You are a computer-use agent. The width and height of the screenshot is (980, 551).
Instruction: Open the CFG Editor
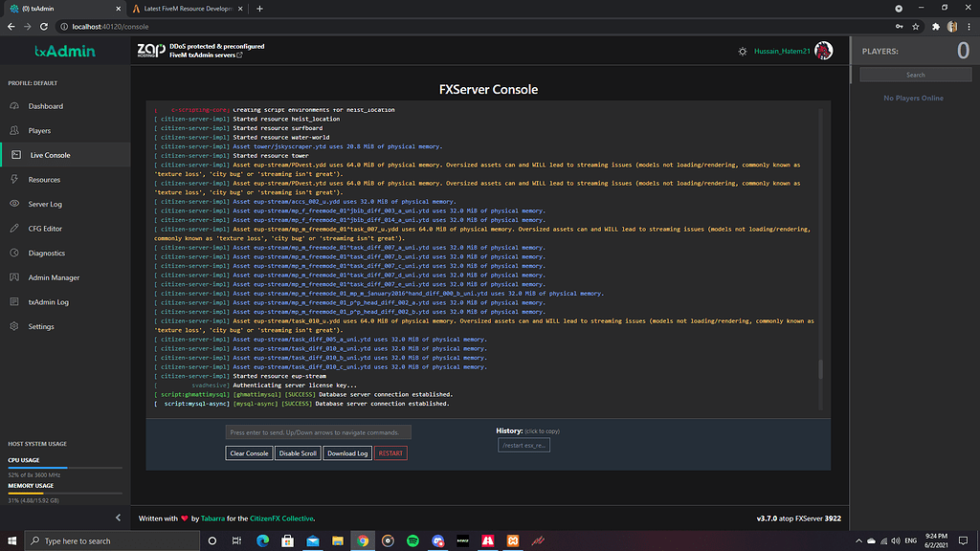(45, 229)
